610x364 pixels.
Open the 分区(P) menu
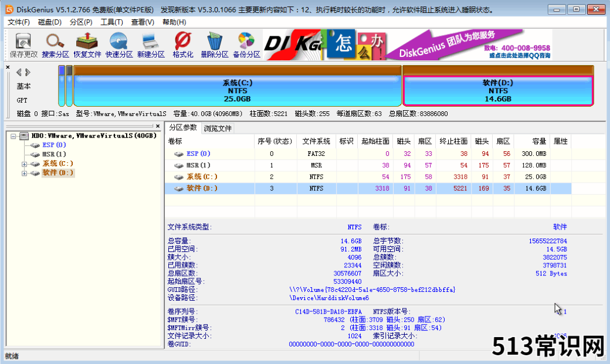(x=81, y=22)
